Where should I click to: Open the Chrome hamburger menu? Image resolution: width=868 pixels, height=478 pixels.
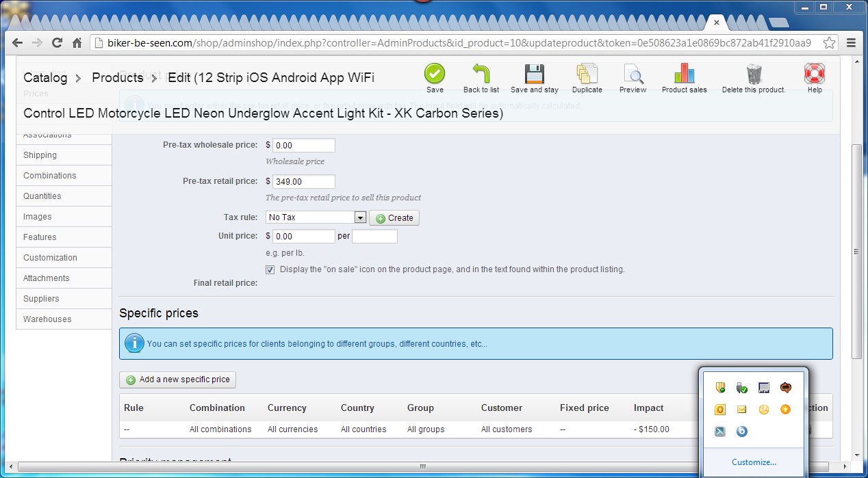[x=852, y=42]
